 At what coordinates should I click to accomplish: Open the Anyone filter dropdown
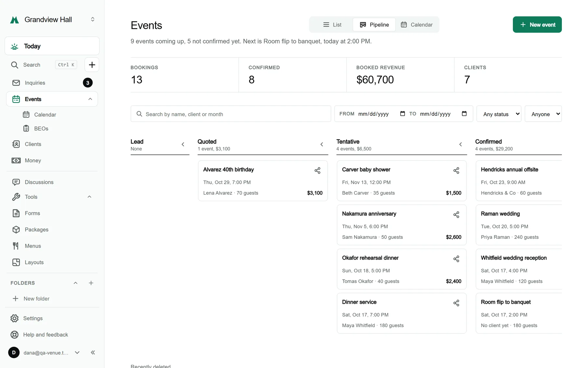[543, 114]
